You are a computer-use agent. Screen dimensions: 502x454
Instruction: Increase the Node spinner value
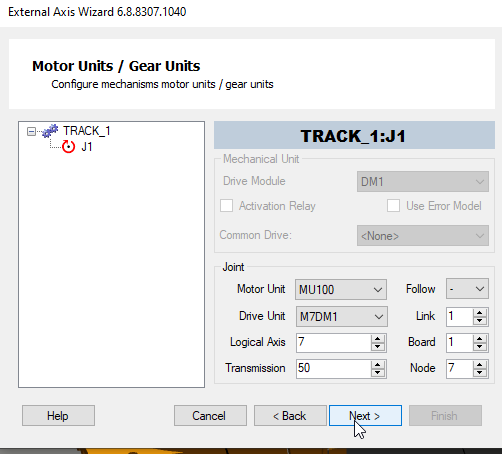pos(479,365)
